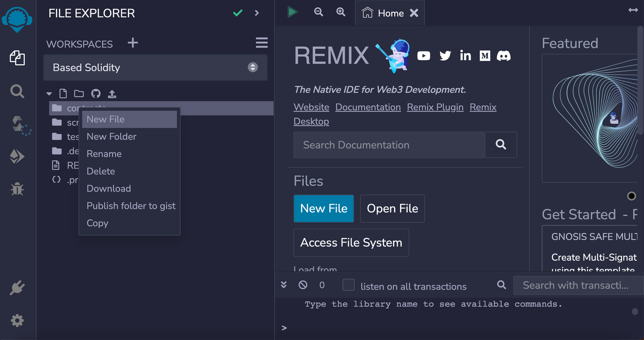This screenshot has width=644, height=340.
Task: Select the scr folder in tree
Action: coord(65,123)
